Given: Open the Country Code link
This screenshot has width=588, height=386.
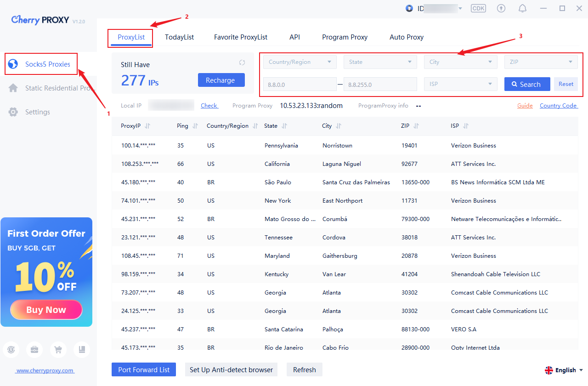Looking at the screenshot, I should point(558,106).
